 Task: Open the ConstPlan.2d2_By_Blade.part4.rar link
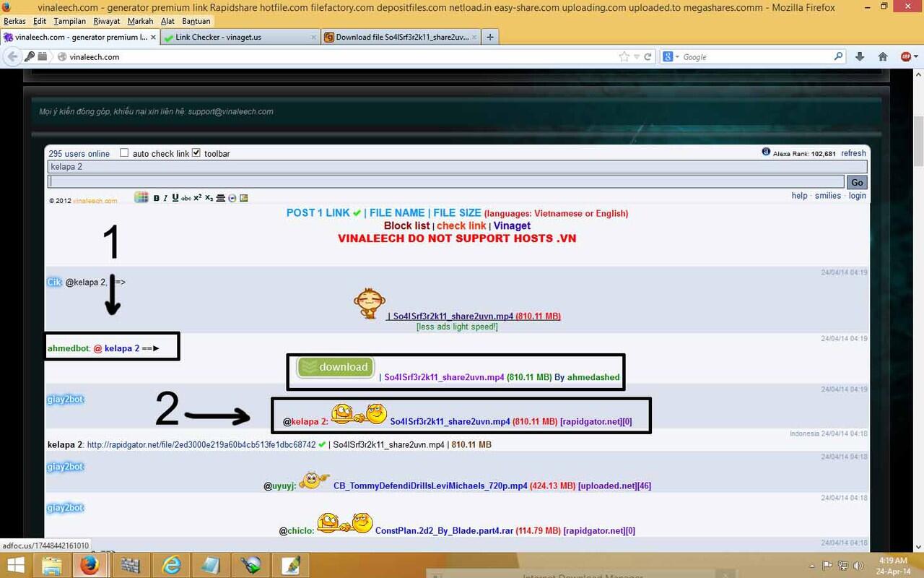click(x=444, y=530)
